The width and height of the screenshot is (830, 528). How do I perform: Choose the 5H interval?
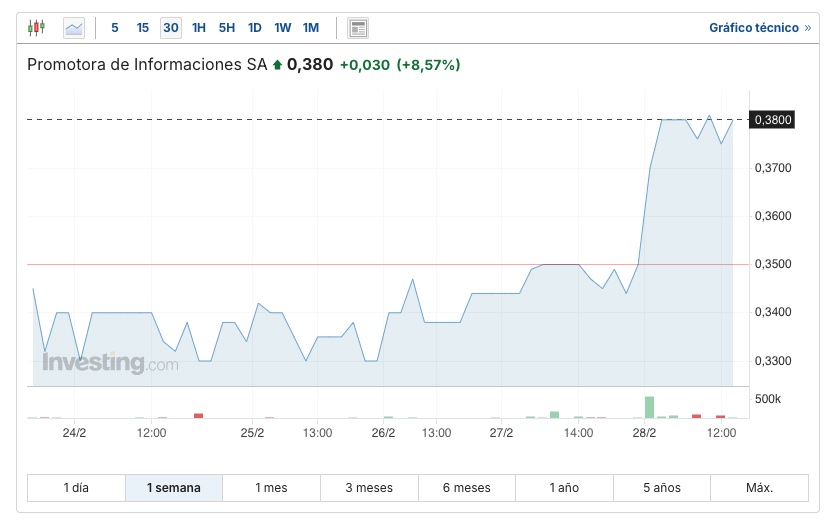[x=227, y=28]
